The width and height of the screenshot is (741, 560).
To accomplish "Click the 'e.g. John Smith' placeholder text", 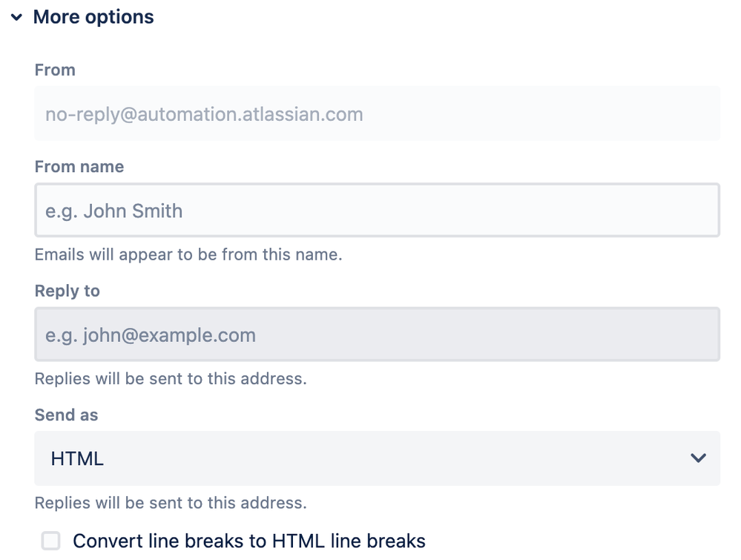I will [x=114, y=211].
